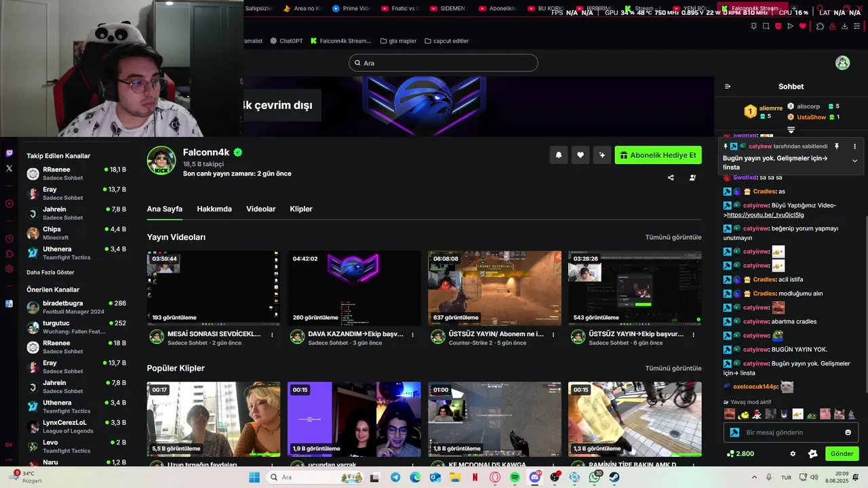Open the 04:42:02 DAVA KAZANDIM thumbnail
868x488 pixels.
point(354,288)
